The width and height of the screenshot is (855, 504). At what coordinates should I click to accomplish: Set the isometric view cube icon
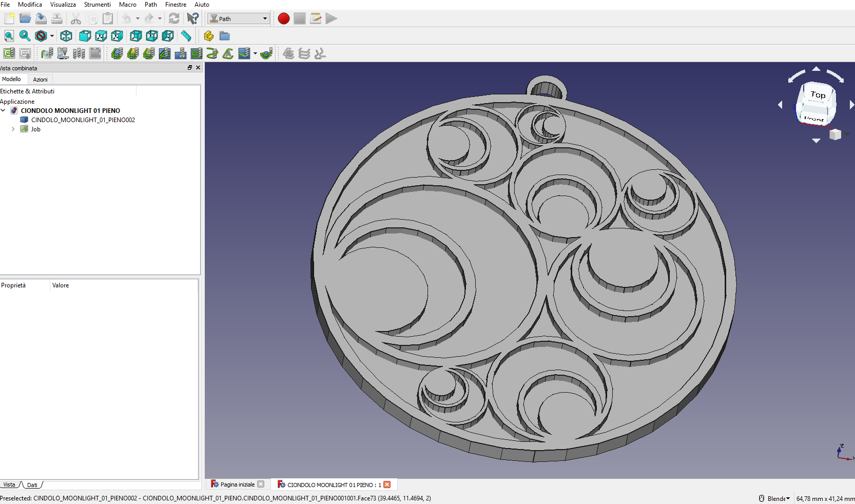(x=66, y=36)
